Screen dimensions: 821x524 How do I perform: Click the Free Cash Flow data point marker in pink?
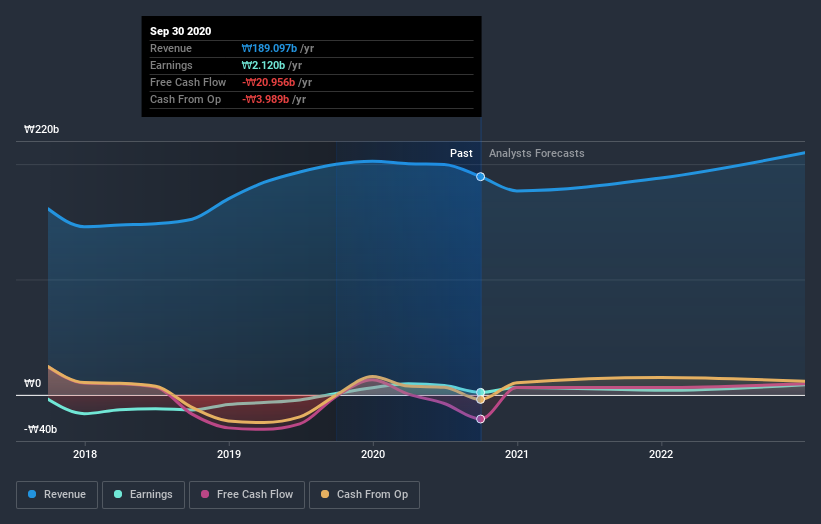[480, 419]
